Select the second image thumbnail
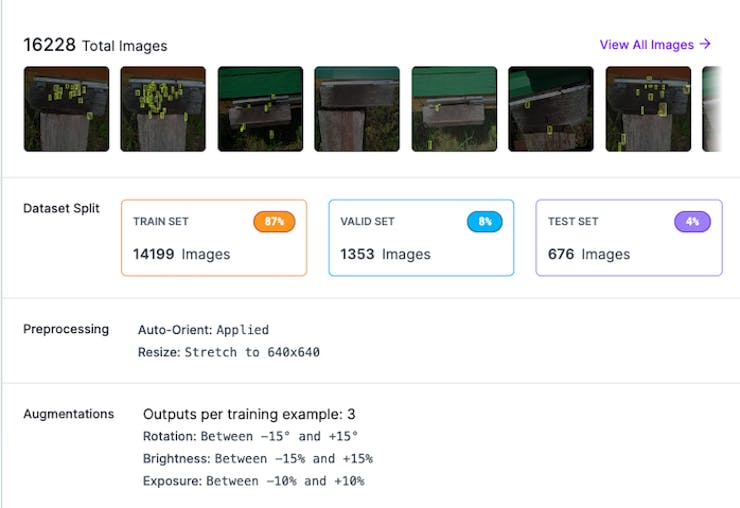This screenshot has width=740, height=508. [163, 109]
